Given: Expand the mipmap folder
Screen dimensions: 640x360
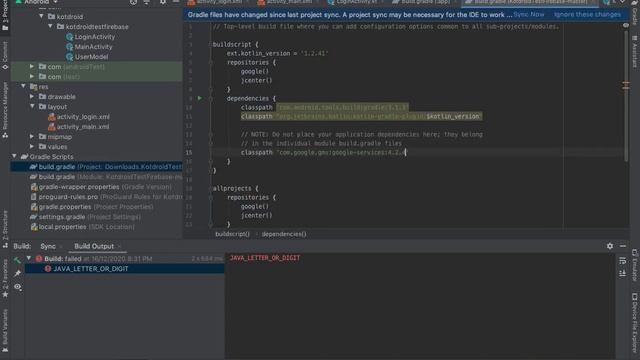Looking at the screenshot, I should pyautogui.click(x=32, y=137).
